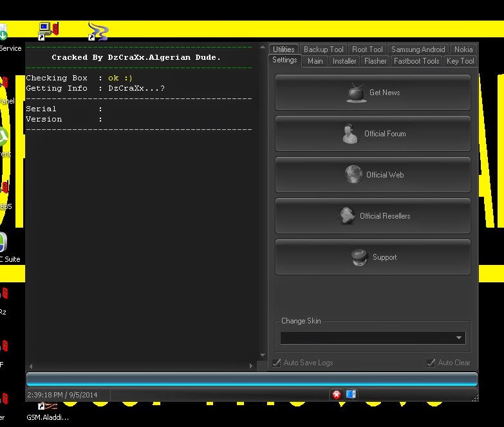Open the Official Forum button
Screen dimensions: 504x427
373,134
